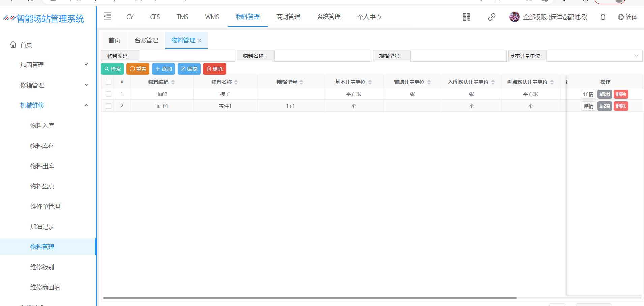Check the row checkbox for liu02
644x306 pixels.
click(x=108, y=94)
